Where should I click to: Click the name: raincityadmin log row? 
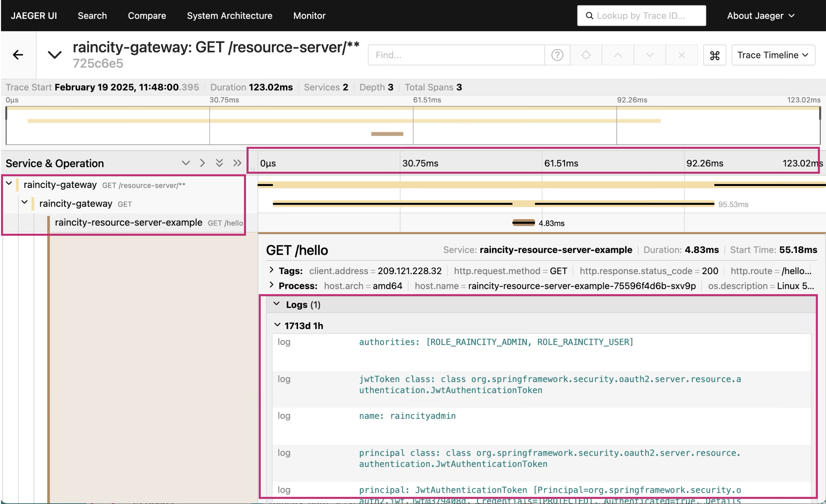coord(541,426)
